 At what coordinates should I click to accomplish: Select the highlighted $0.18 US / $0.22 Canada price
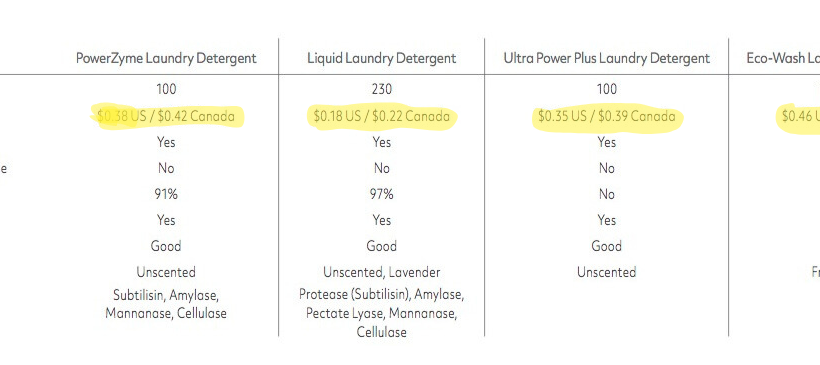382,116
